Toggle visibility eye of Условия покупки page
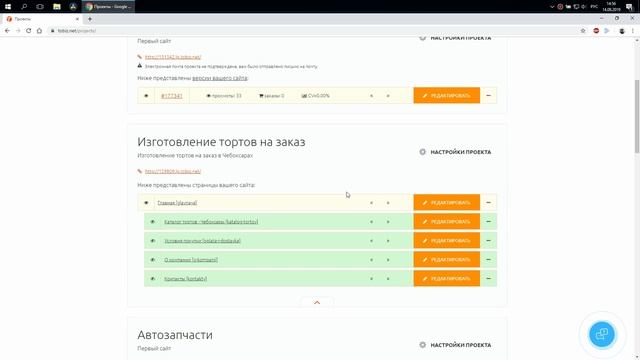The image size is (640, 360). tap(153, 241)
